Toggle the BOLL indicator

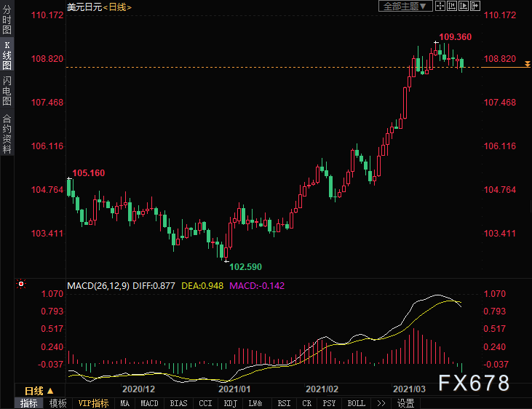356,403
